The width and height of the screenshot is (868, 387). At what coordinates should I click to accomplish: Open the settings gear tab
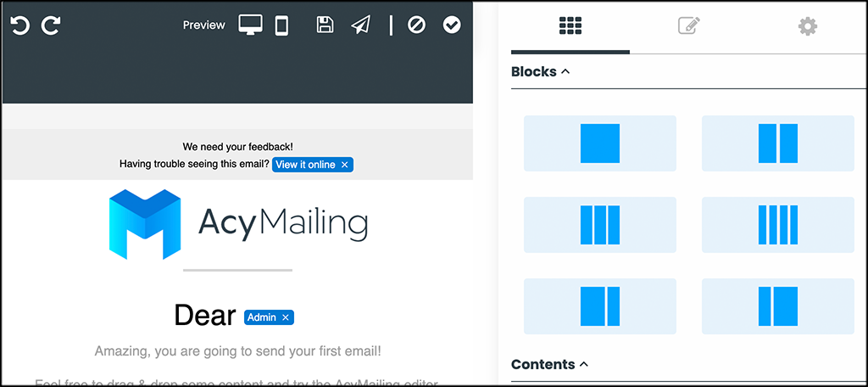click(x=808, y=26)
